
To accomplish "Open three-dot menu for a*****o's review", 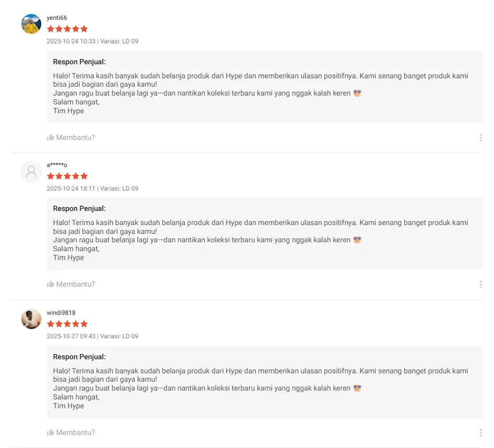I will click(x=480, y=285).
